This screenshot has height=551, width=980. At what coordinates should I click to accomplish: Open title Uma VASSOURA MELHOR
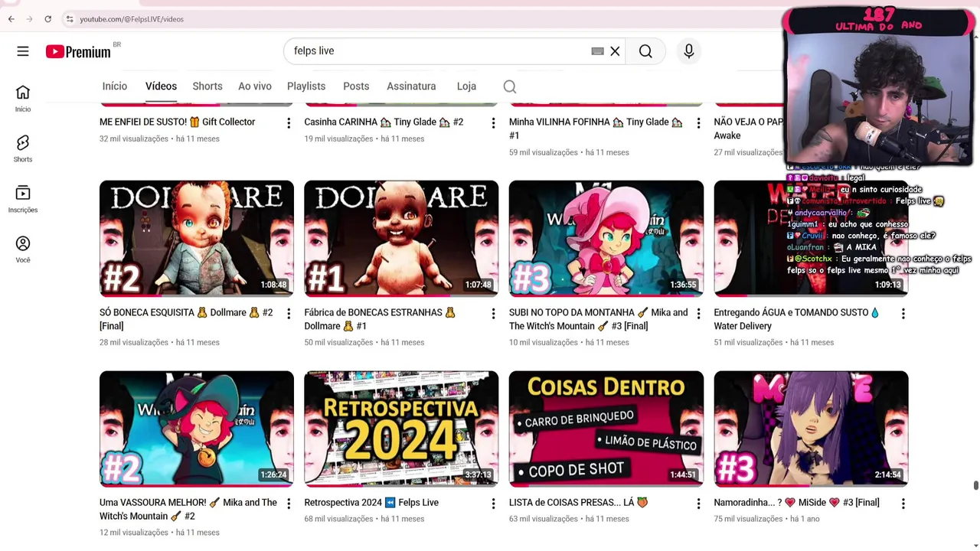[188, 509]
